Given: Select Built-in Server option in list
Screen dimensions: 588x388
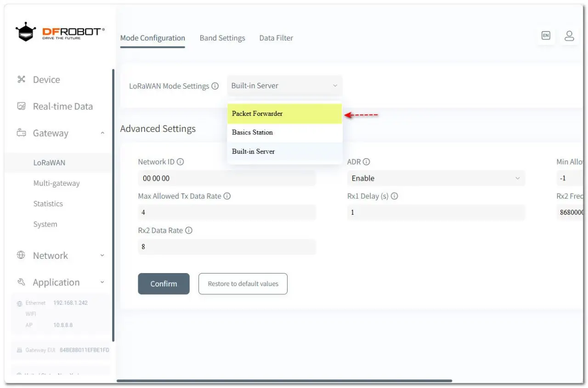Looking at the screenshot, I should coord(285,151).
